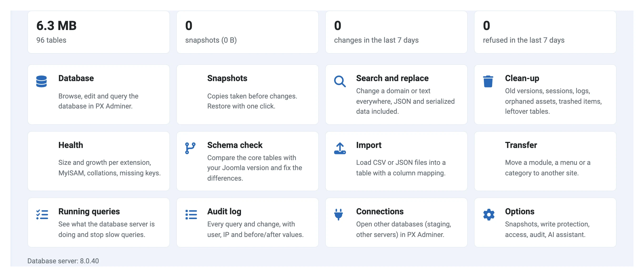The height and width of the screenshot is (277, 644).
Task: Open the Clean-up title link
Action: tap(522, 78)
